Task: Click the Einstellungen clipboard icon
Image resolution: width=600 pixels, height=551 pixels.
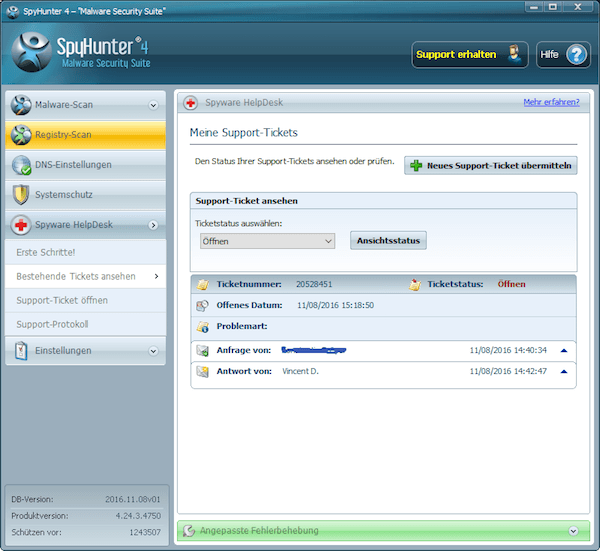Action: coord(21,350)
